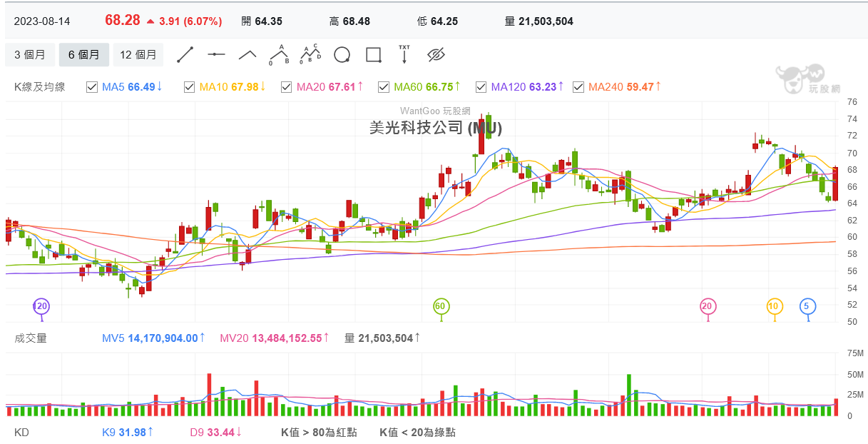Click the MA240 value 59.47
The image size is (868, 444).
(x=640, y=87)
